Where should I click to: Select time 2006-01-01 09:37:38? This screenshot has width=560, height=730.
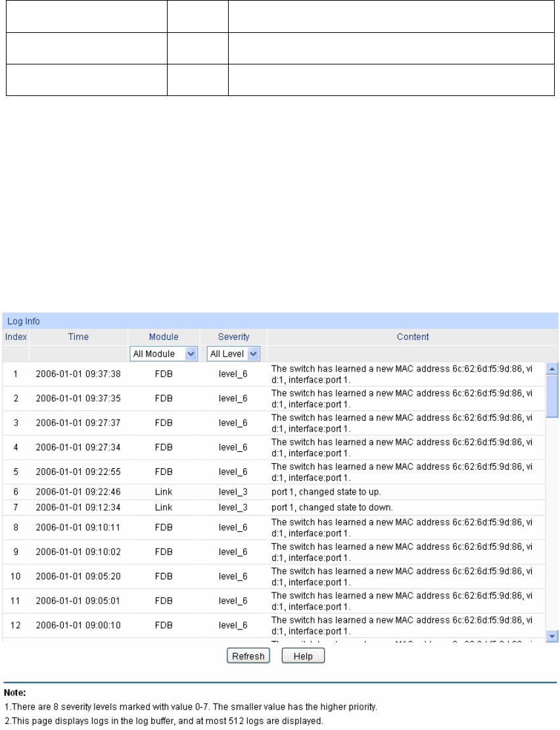tap(78, 374)
